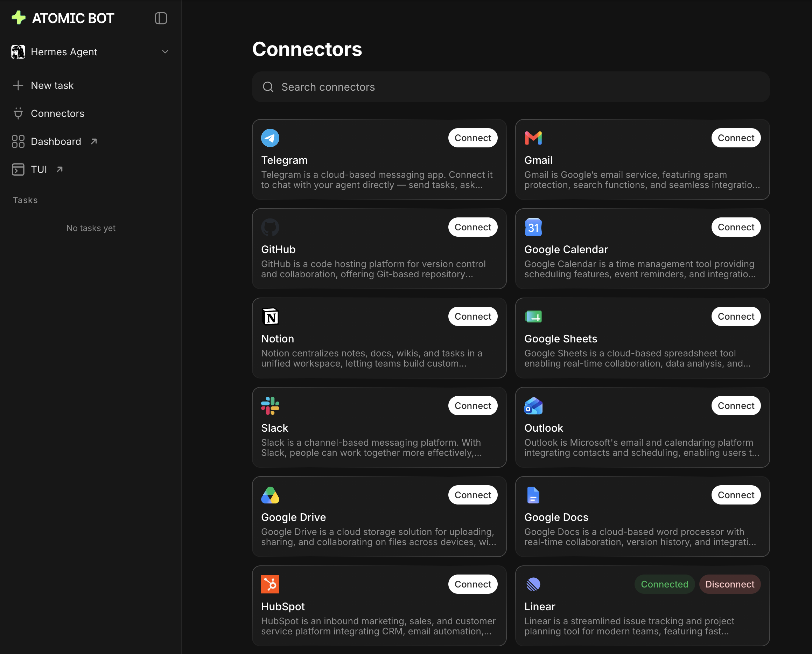Image resolution: width=812 pixels, height=654 pixels.
Task: Click the Connectors page heading
Action: click(x=307, y=49)
